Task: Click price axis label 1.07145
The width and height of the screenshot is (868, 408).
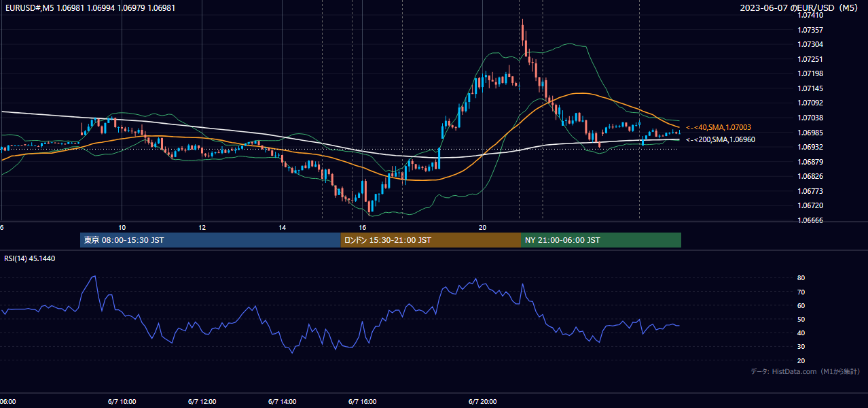Action: tap(811, 88)
